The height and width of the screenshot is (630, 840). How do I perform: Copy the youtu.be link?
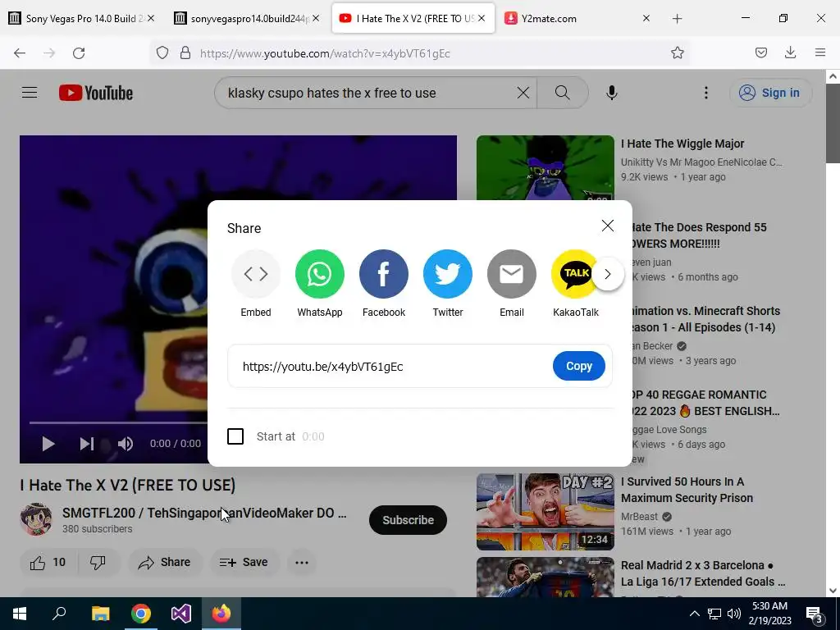coord(579,366)
